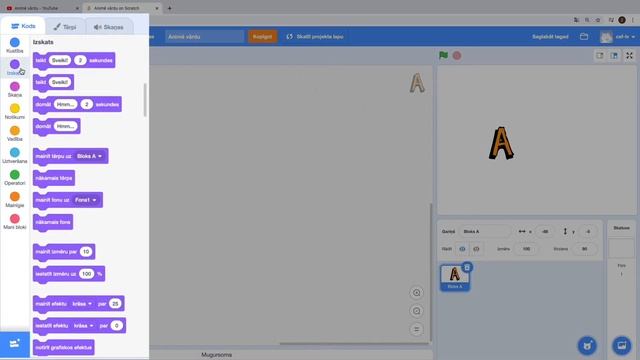Click the Saglabāt tagad save link
This screenshot has width=640, height=360.
[550, 37]
